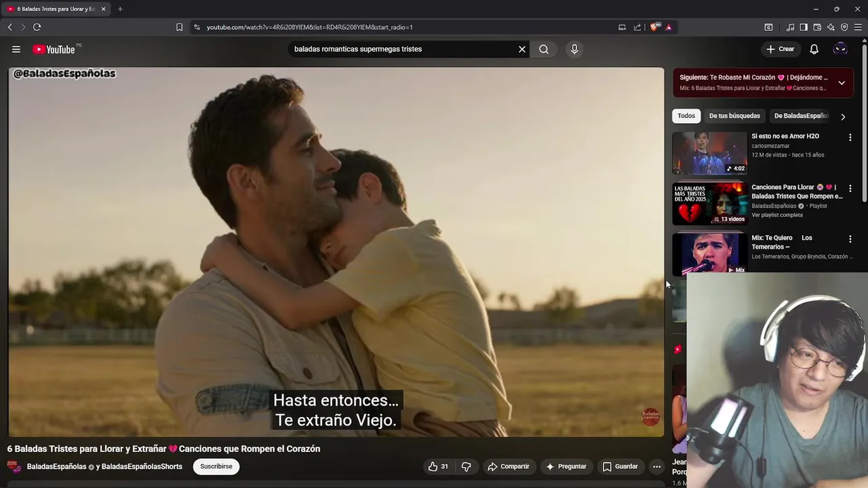Screen dimensions: 868x488
Task: Open options for Canciones Para Llorar playlist
Action: coord(850,188)
